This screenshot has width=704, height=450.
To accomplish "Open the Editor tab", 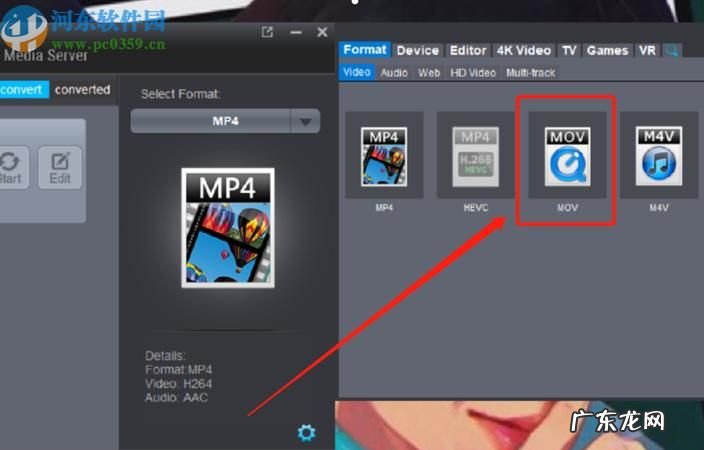I will pos(467,50).
